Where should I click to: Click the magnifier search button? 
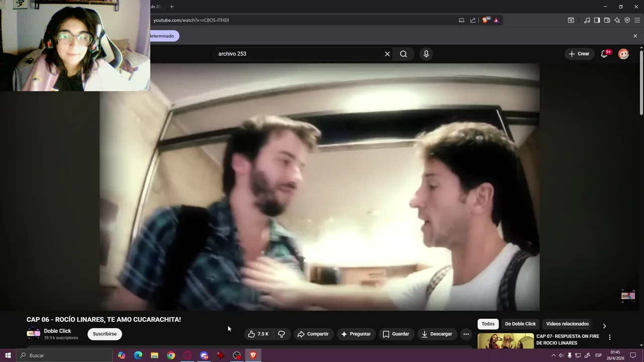coord(404,54)
